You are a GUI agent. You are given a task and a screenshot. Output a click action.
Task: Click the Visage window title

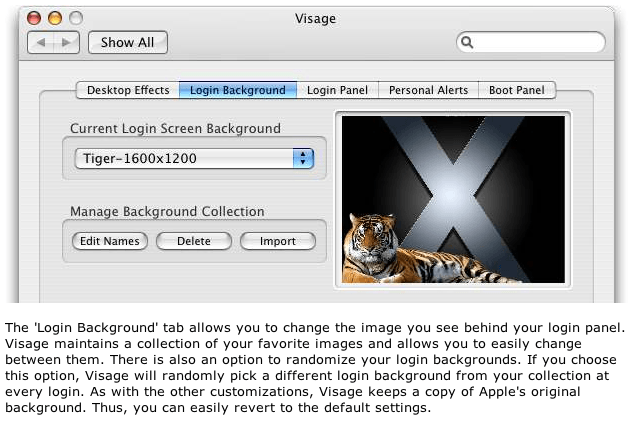[x=315, y=19]
